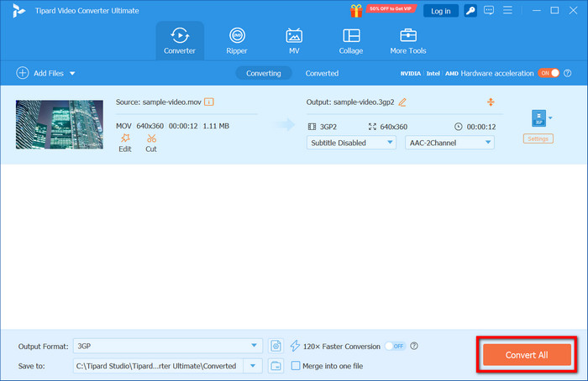The image size is (588, 381).
Task: Expand the Subtitle Disabled dropdown
Action: (352, 143)
